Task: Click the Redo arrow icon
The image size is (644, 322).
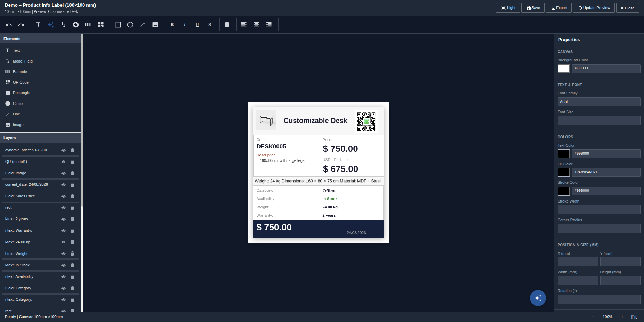Action: coord(21,25)
